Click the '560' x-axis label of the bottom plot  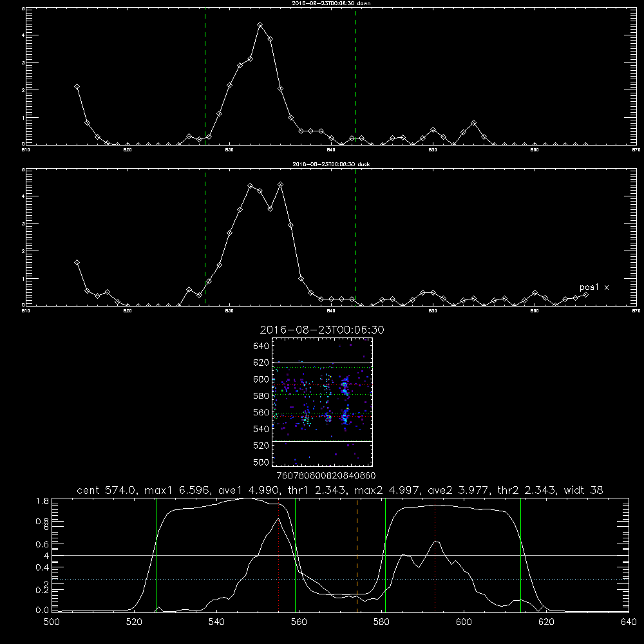coord(299,622)
